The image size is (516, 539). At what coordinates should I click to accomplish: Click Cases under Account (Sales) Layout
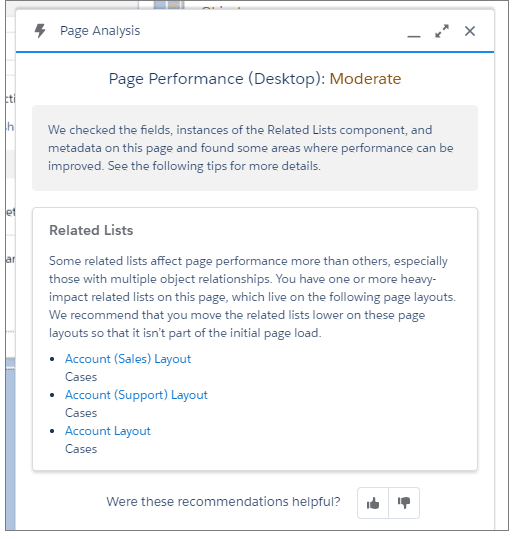(x=81, y=377)
